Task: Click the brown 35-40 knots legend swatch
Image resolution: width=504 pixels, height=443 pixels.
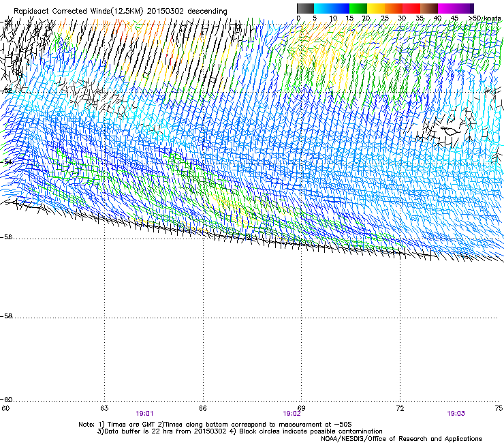Action: click(x=429, y=8)
